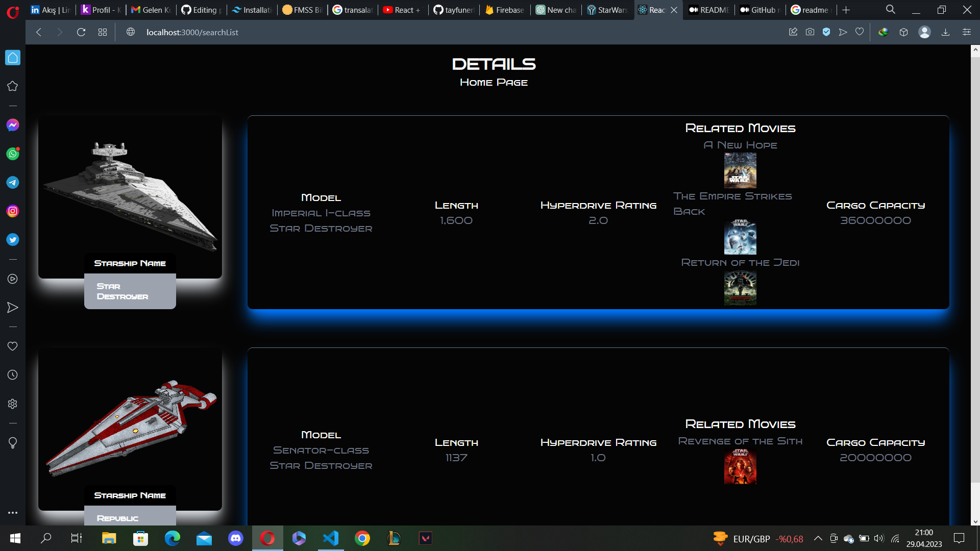
Task: Add the page to bookmarks with the heart
Action: [x=860, y=32]
